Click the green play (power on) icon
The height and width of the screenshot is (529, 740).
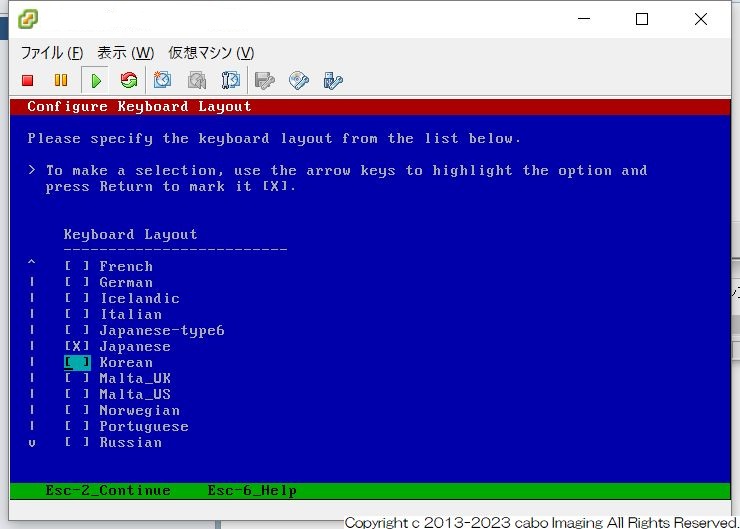coord(96,81)
